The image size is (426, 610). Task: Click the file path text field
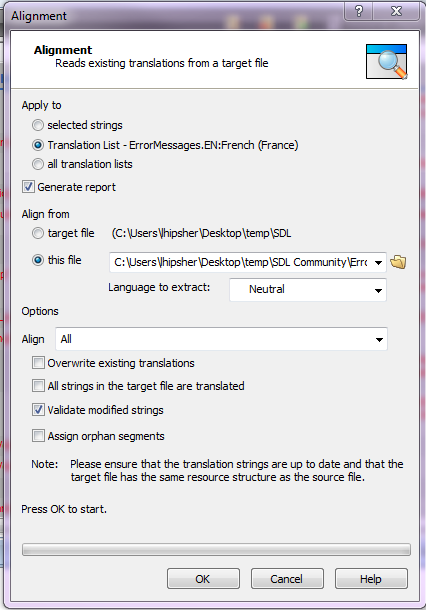[x=240, y=263]
